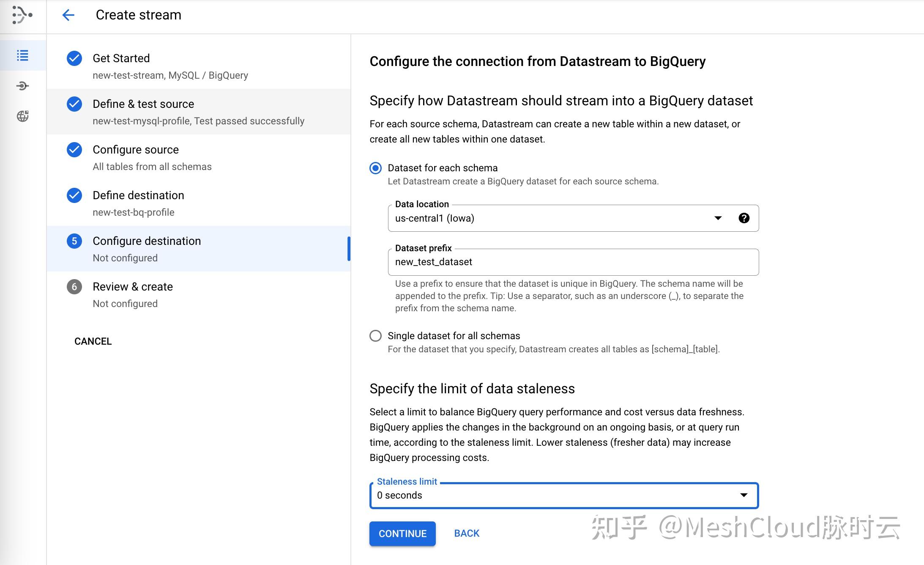Click the help icon next to Data location

(744, 218)
